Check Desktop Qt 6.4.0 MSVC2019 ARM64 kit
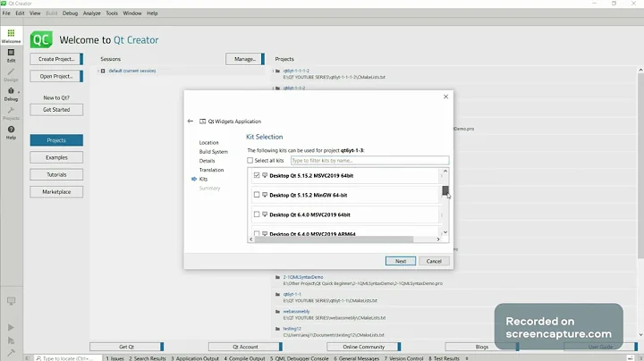 pos(257,234)
